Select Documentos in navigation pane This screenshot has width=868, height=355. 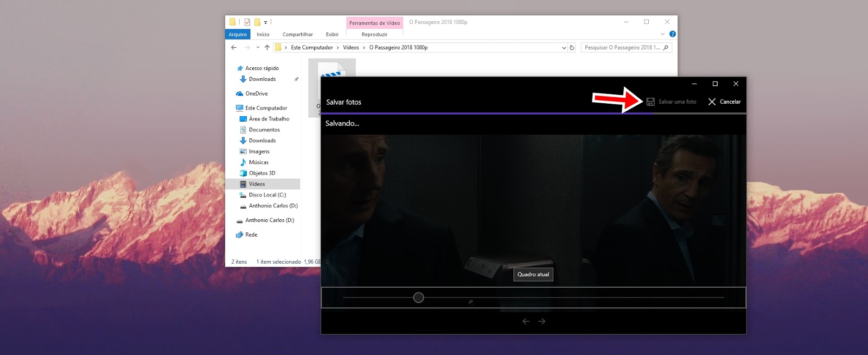[264, 130]
